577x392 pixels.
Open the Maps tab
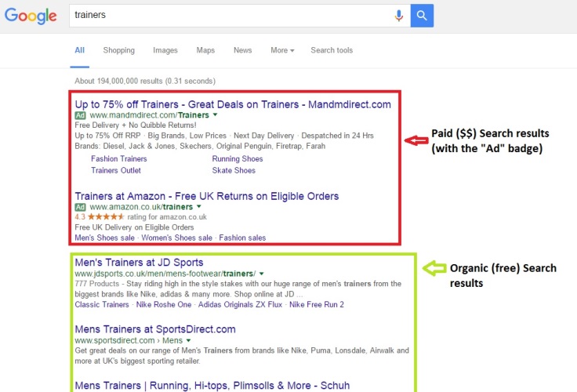205,50
